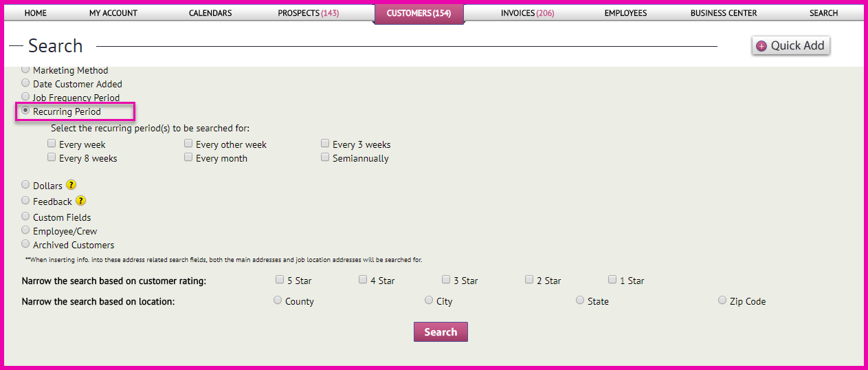Check the Every 8 weeks box

[52, 157]
